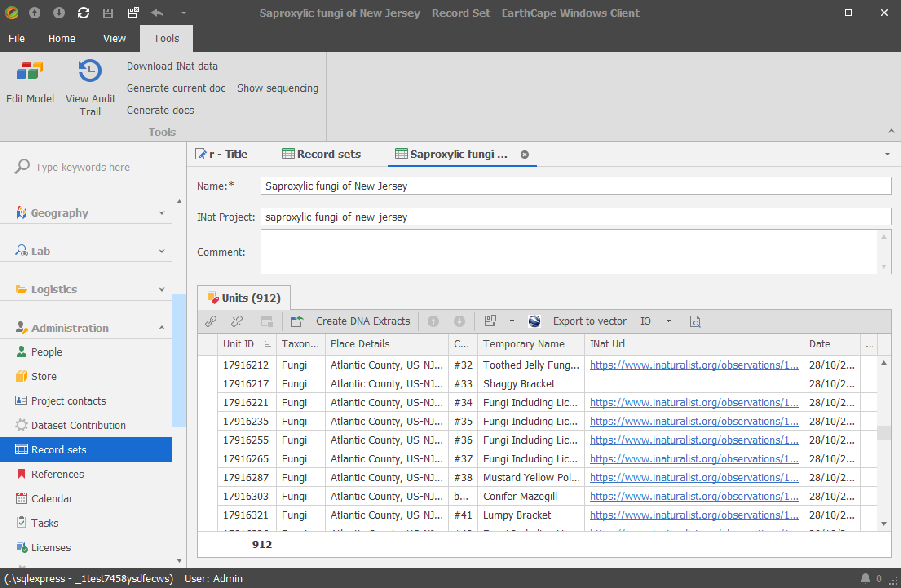Click the previous record up-arrow in title bar
901x588 pixels.
pos(35,13)
